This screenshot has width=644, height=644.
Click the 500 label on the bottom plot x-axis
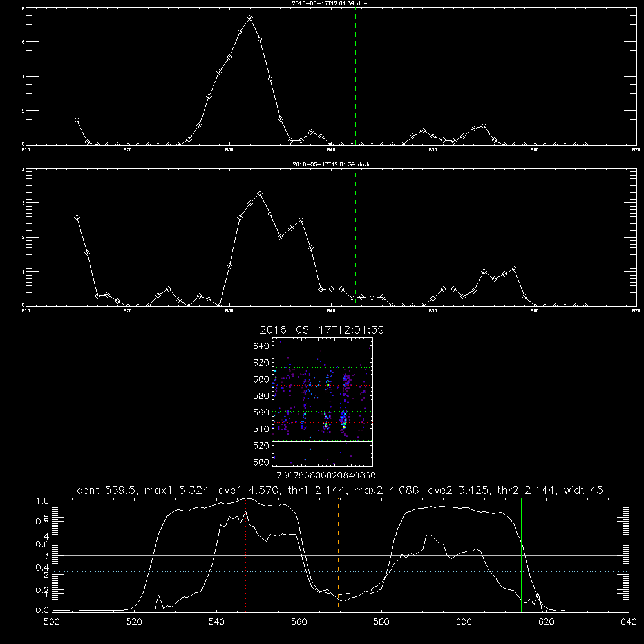[52, 622]
